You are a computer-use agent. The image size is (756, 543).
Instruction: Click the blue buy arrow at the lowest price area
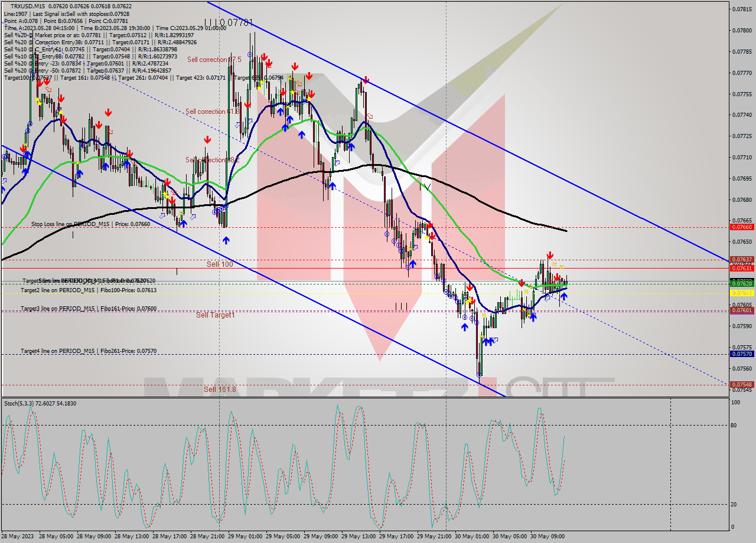coord(486,342)
